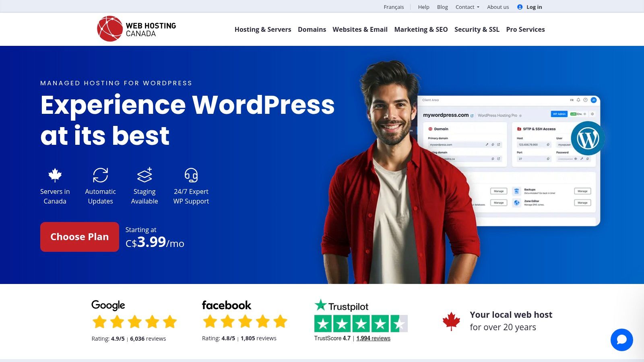Click the green Trustpilot star icon
This screenshot has width=644, height=362.
[x=320, y=306]
